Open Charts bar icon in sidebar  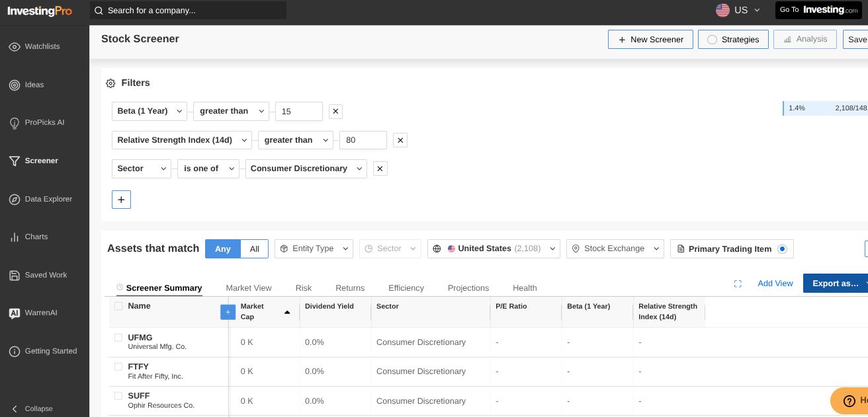14,237
